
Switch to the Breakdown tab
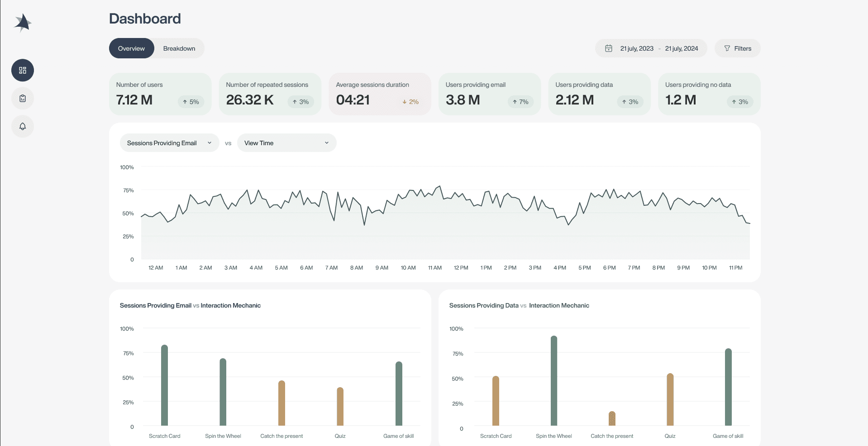pyautogui.click(x=179, y=48)
